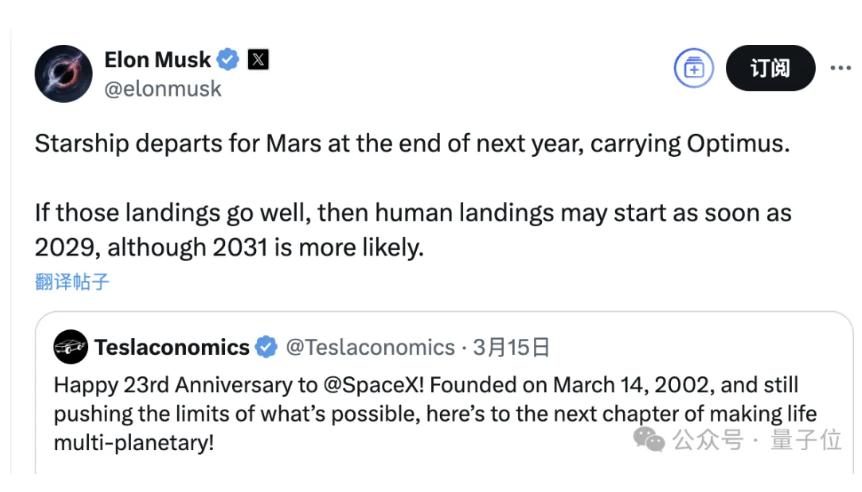Screen dimensions: 862x492
Task: Click the Elon Musk display name
Action: [x=157, y=59]
